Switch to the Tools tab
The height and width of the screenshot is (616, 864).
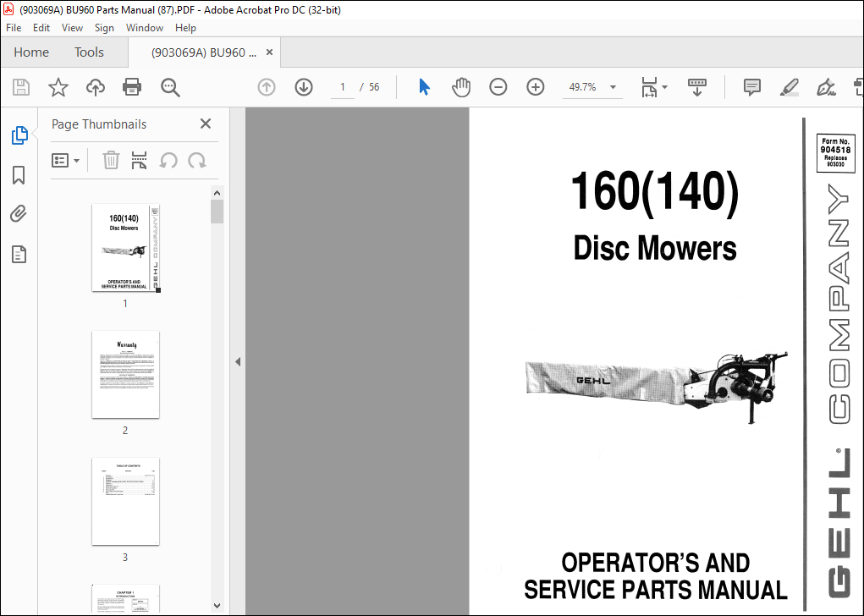click(89, 52)
